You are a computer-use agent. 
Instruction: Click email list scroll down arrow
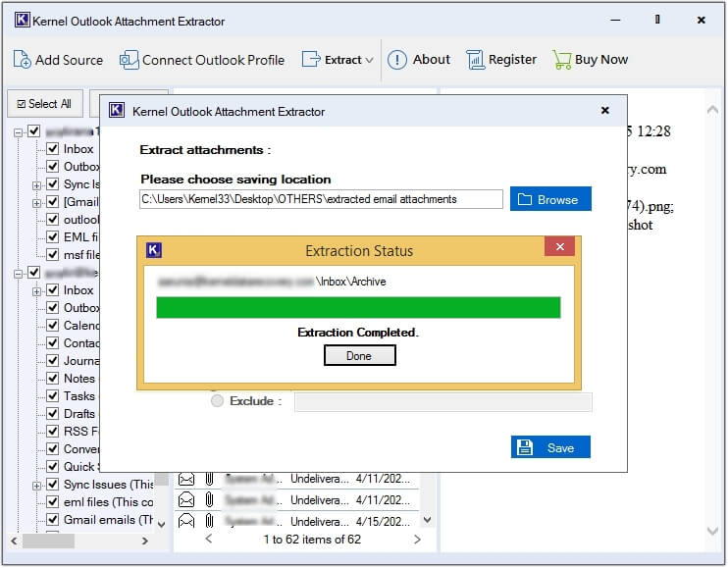pyautogui.click(x=428, y=520)
